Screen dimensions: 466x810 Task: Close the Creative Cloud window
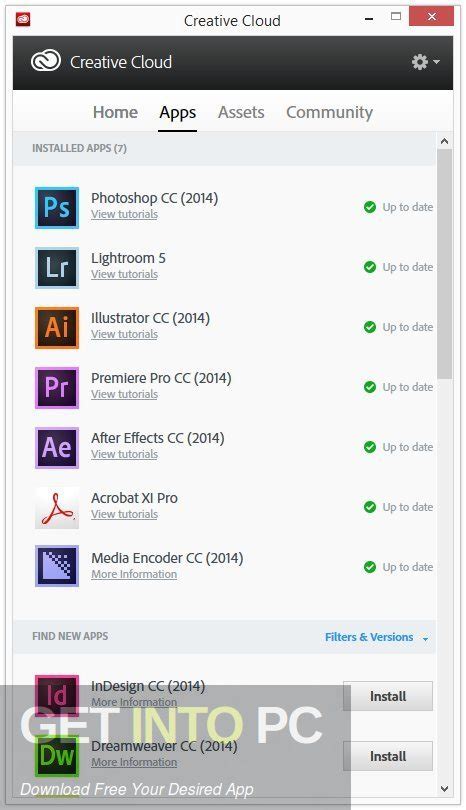tap(431, 17)
